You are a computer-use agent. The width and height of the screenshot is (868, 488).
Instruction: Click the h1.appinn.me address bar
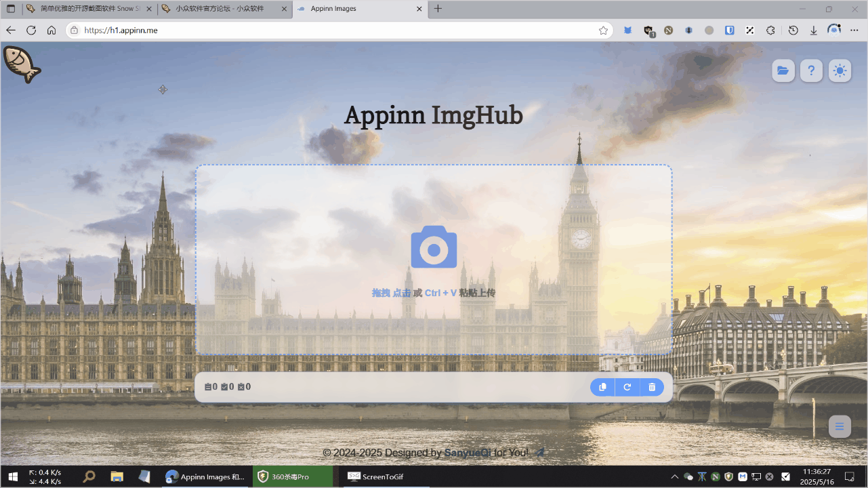[339, 30]
